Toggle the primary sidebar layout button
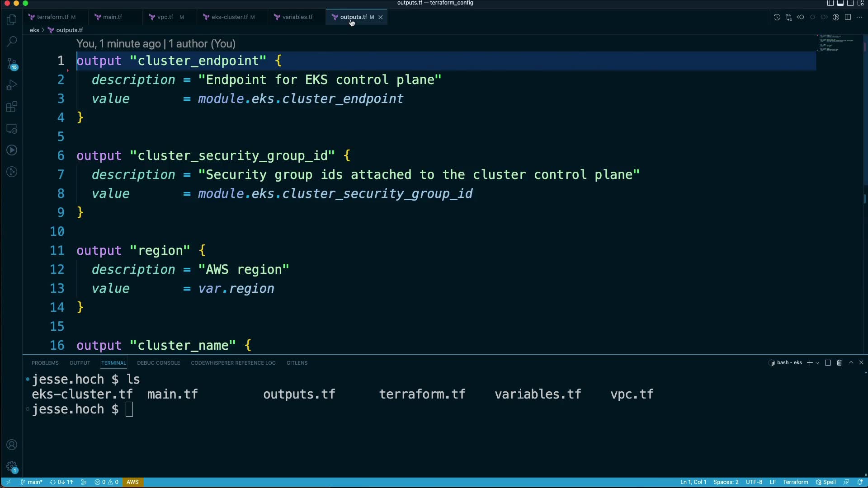The height and width of the screenshot is (488, 868). (830, 3)
